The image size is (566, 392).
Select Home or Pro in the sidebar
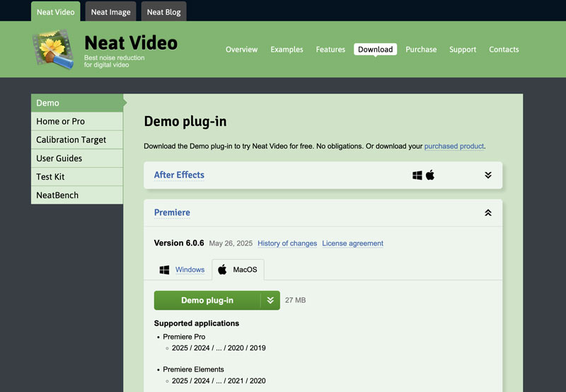point(77,121)
